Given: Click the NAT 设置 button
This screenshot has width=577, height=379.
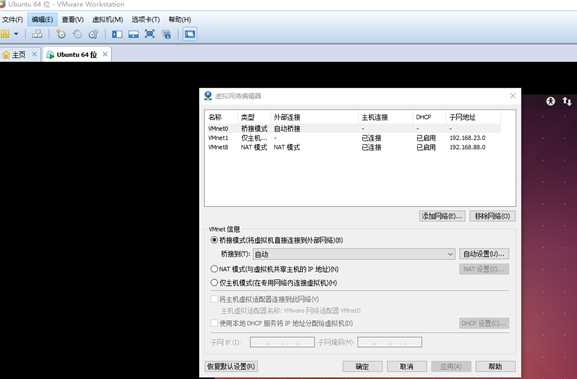Looking at the screenshot, I should 484,269.
